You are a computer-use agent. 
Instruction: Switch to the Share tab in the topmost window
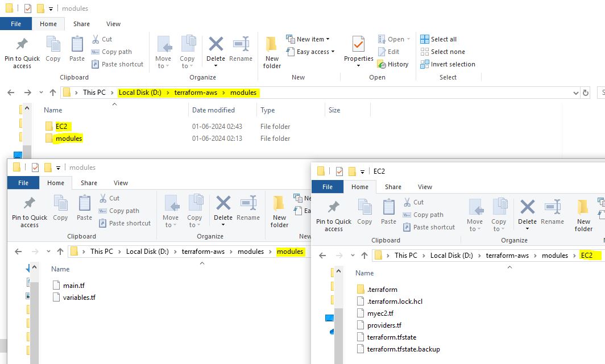tap(81, 24)
